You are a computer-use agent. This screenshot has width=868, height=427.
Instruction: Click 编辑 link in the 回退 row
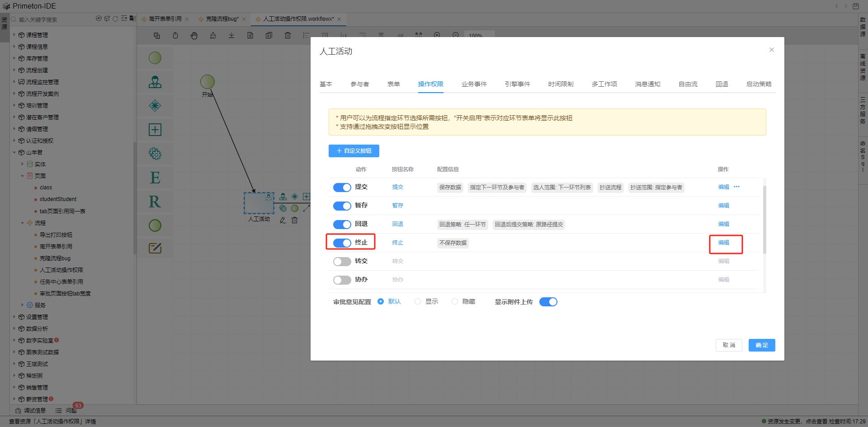tap(723, 224)
